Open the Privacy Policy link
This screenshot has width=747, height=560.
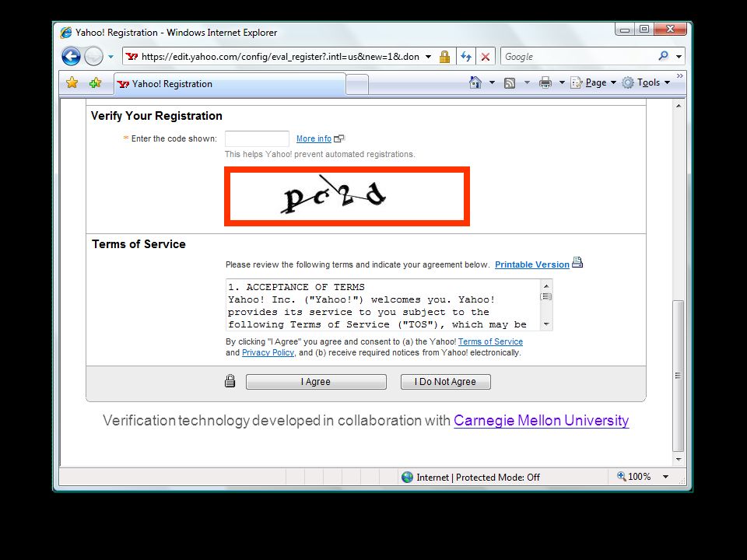pyautogui.click(x=268, y=352)
